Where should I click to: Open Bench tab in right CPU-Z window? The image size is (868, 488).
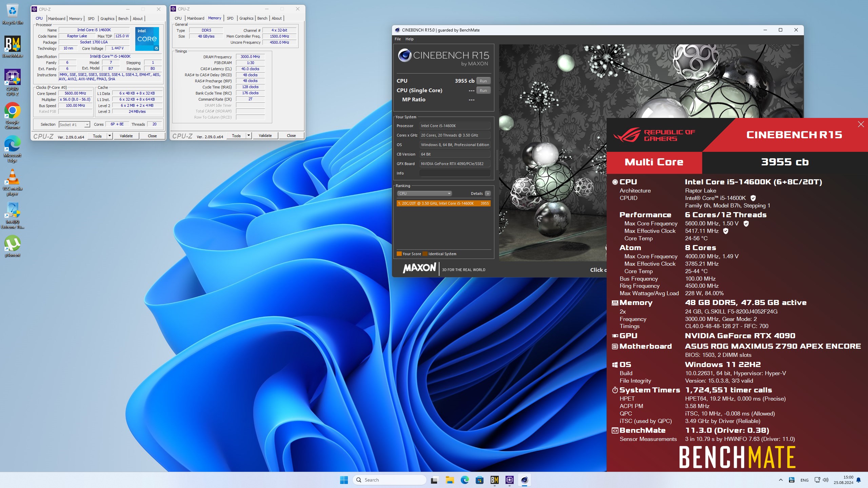[x=262, y=18]
